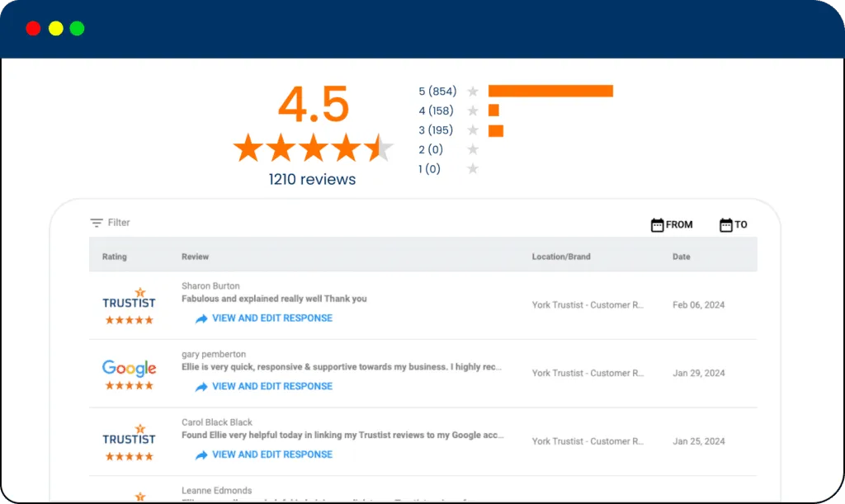Click the review text starting 'Found Ellie very helpful'

point(342,435)
